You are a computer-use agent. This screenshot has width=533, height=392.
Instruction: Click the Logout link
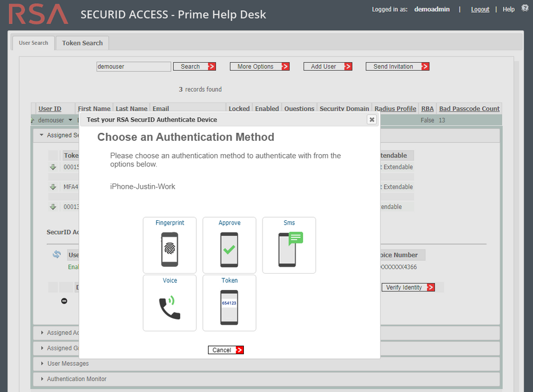pos(480,9)
